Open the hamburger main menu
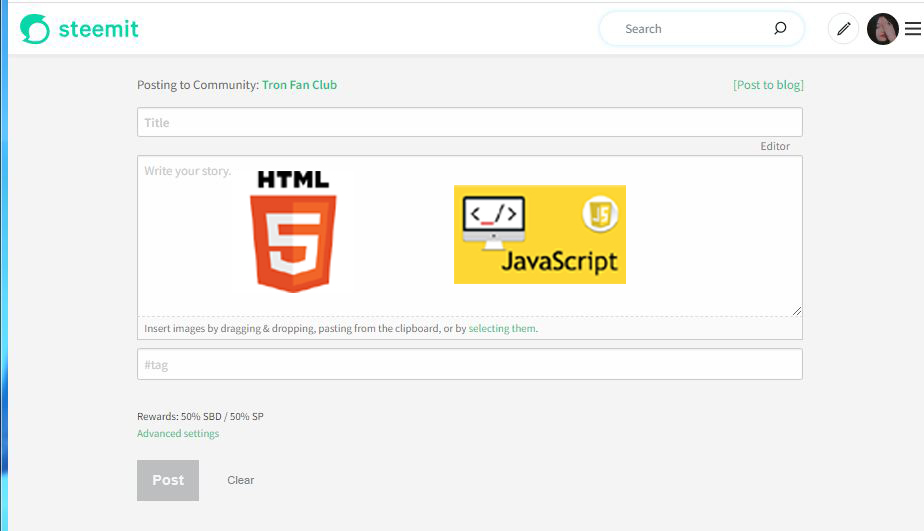This screenshot has width=924, height=531. tap(912, 28)
